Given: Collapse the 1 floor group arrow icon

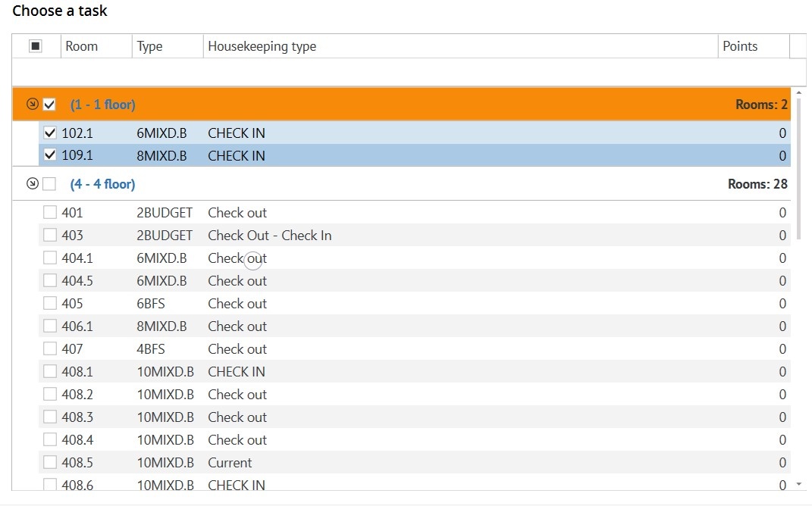Looking at the screenshot, I should (x=32, y=104).
